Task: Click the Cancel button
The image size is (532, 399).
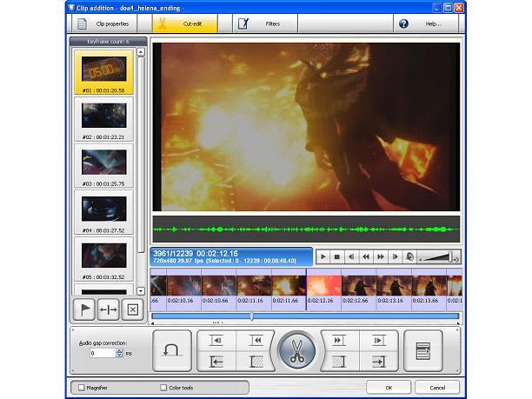Action: tap(437, 388)
